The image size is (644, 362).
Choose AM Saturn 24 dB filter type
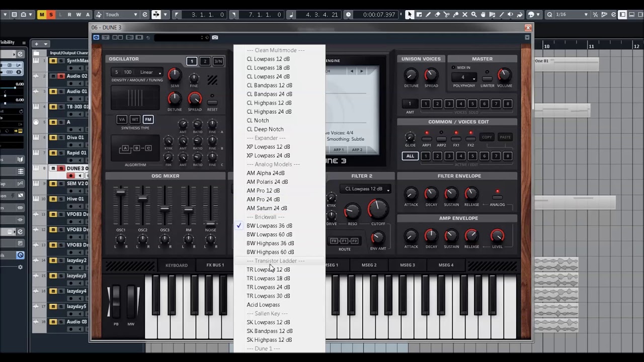267,208
